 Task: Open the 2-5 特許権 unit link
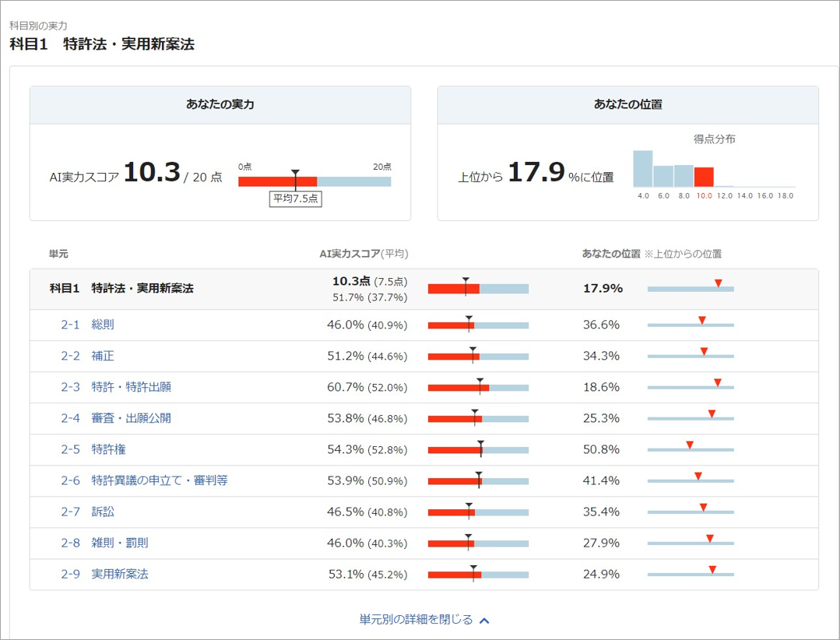93,448
